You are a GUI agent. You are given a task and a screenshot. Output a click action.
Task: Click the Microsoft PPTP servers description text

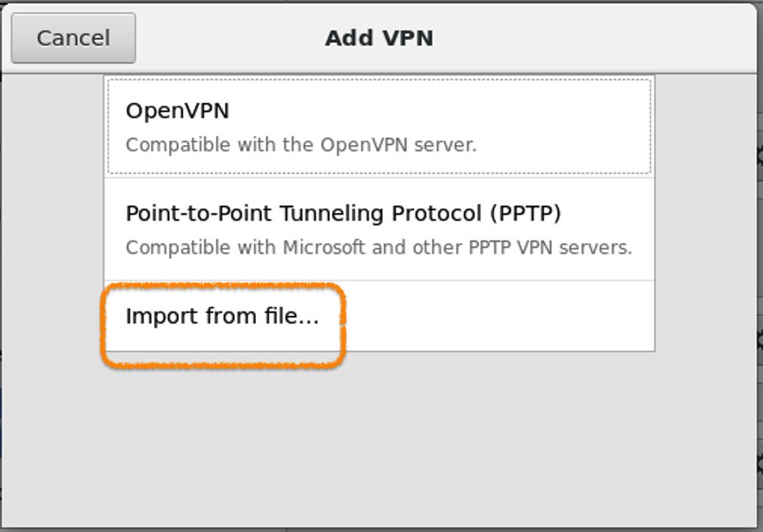[x=378, y=247]
